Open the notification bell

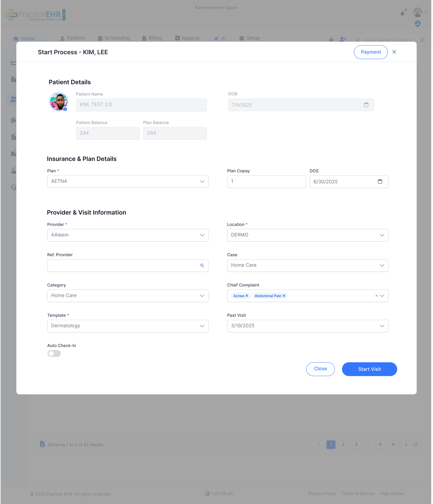tap(402, 13)
